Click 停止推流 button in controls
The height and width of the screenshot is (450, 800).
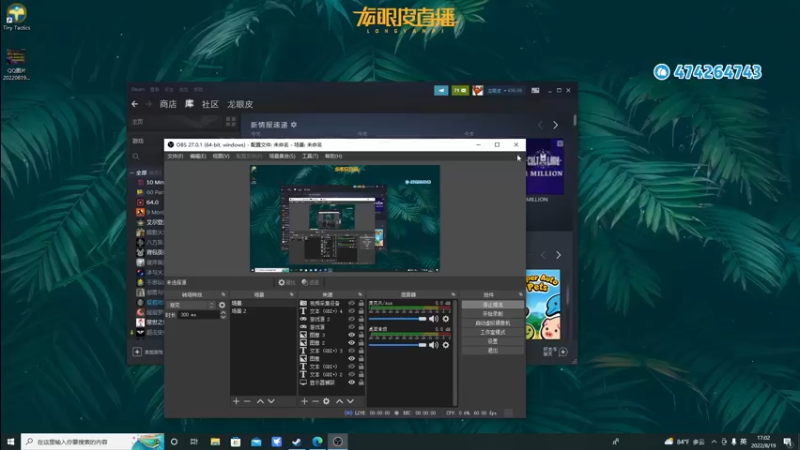pyautogui.click(x=492, y=305)
